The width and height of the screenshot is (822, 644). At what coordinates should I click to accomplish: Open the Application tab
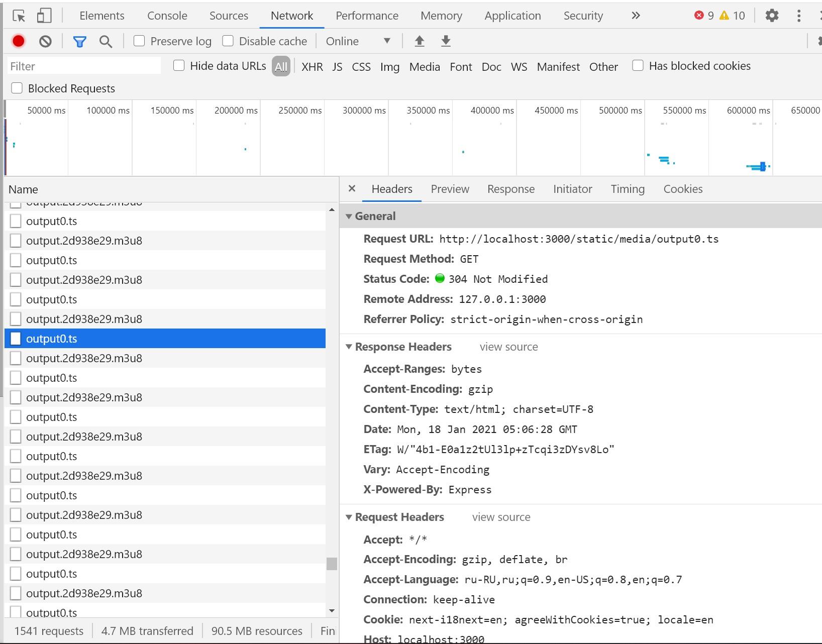tap(512, 16)
